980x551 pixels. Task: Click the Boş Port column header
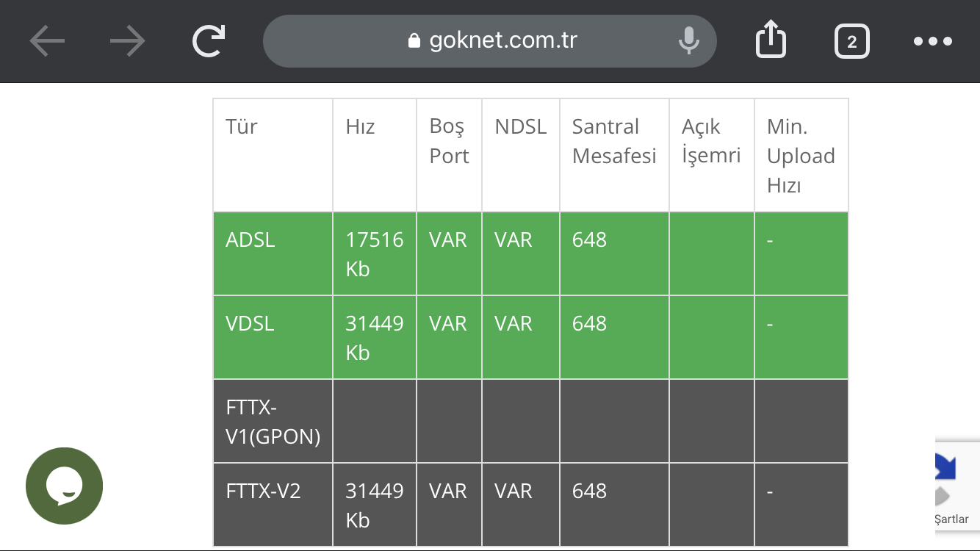449,141
